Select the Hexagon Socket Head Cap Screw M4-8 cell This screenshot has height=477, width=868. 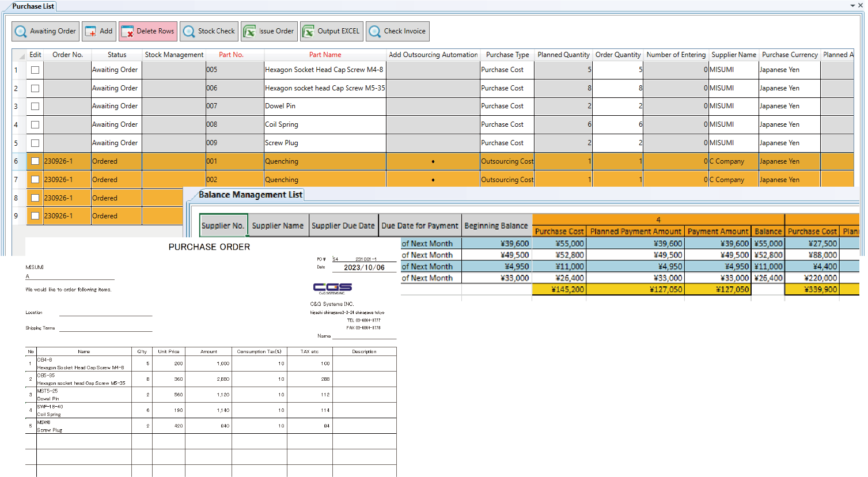325,70
